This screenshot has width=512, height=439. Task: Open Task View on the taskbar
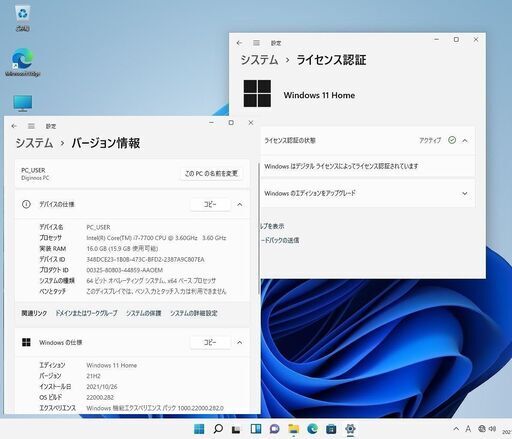pos(236,429)
